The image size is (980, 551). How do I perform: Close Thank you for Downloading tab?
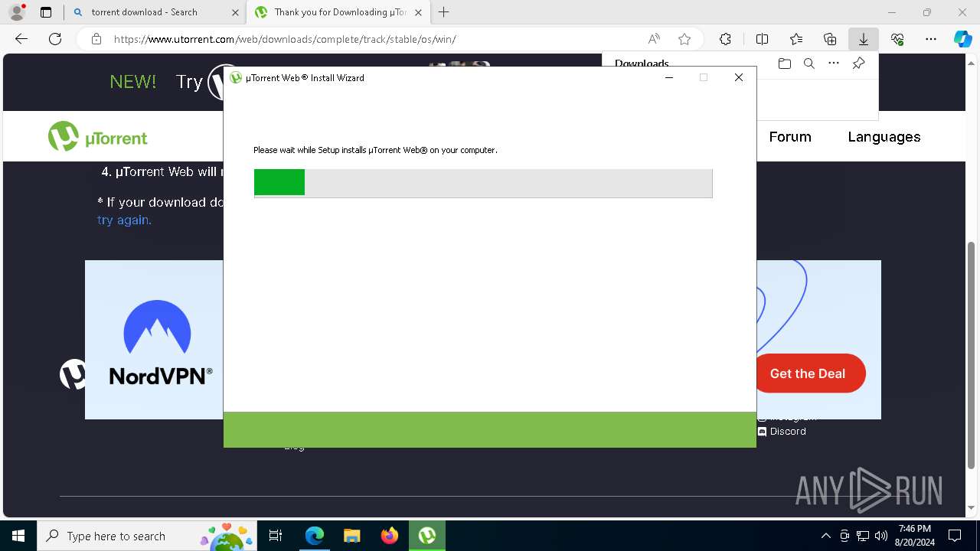tap(417, 12)
